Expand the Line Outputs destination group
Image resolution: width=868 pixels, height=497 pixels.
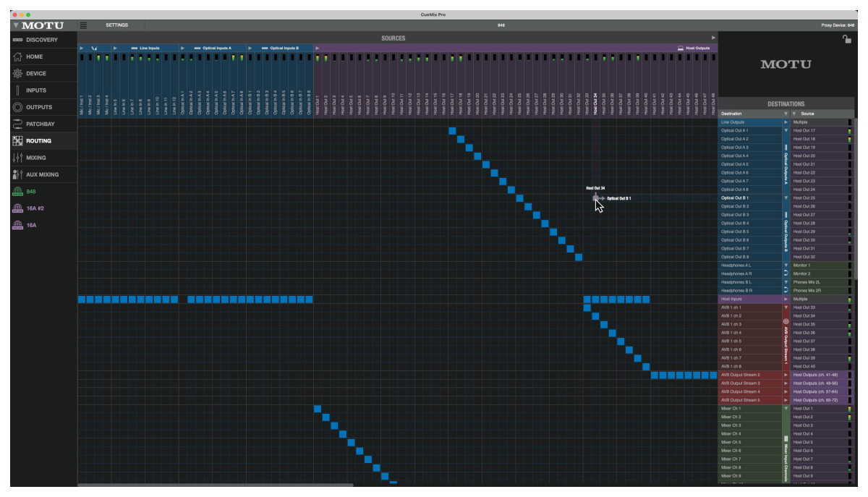(x=786, y=122)
